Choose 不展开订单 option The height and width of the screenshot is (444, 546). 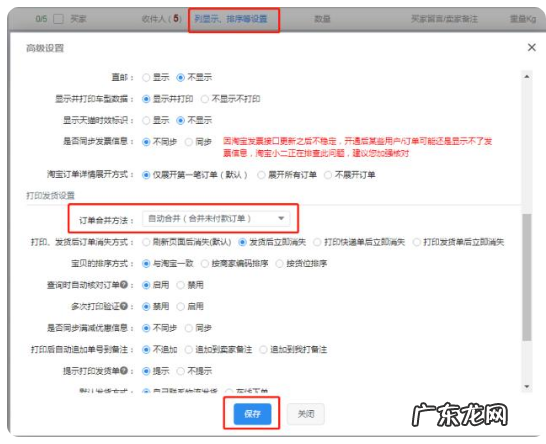328,175
